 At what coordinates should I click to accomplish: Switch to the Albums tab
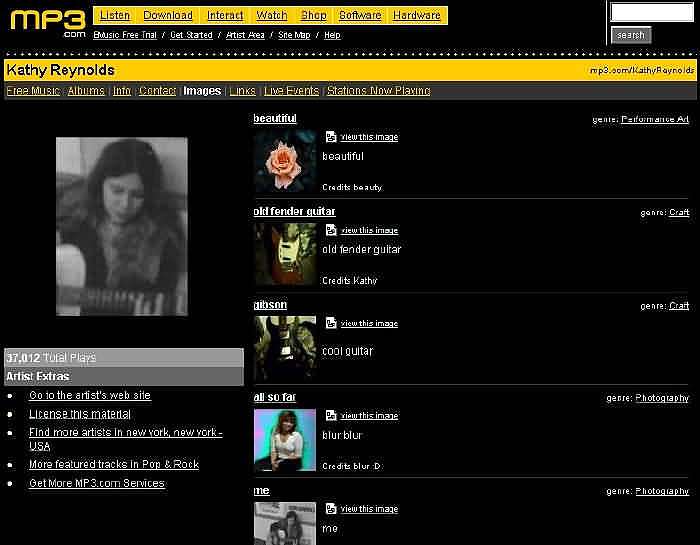[86, 91]
